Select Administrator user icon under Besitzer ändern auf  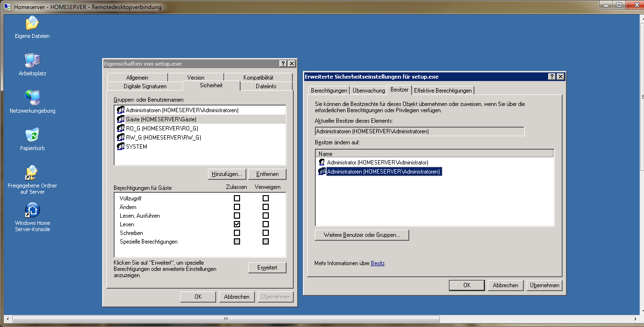(x=322, y=162)
